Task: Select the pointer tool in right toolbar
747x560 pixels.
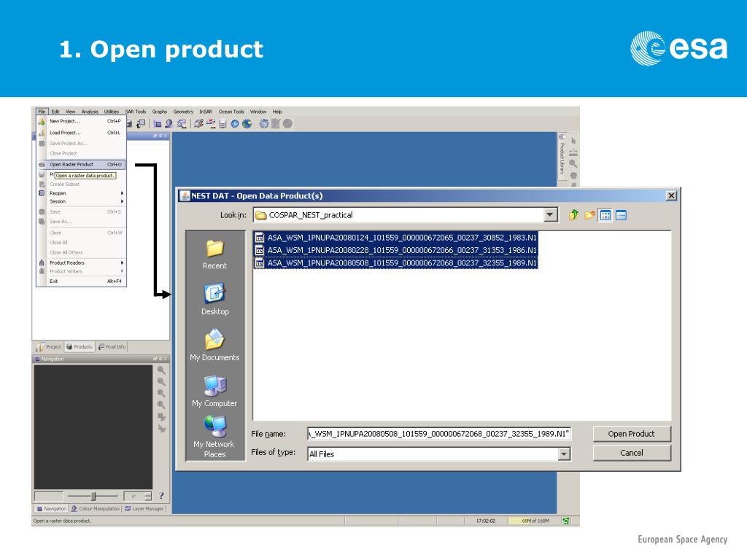Action: point(573,141)
